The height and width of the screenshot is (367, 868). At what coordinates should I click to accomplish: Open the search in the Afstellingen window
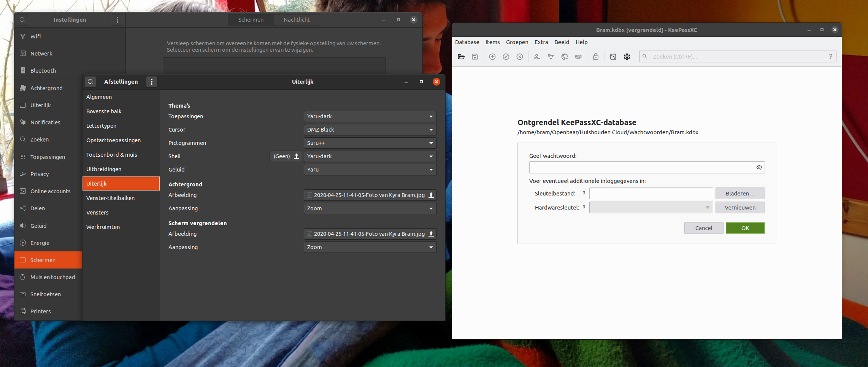[x=90, y=81]
